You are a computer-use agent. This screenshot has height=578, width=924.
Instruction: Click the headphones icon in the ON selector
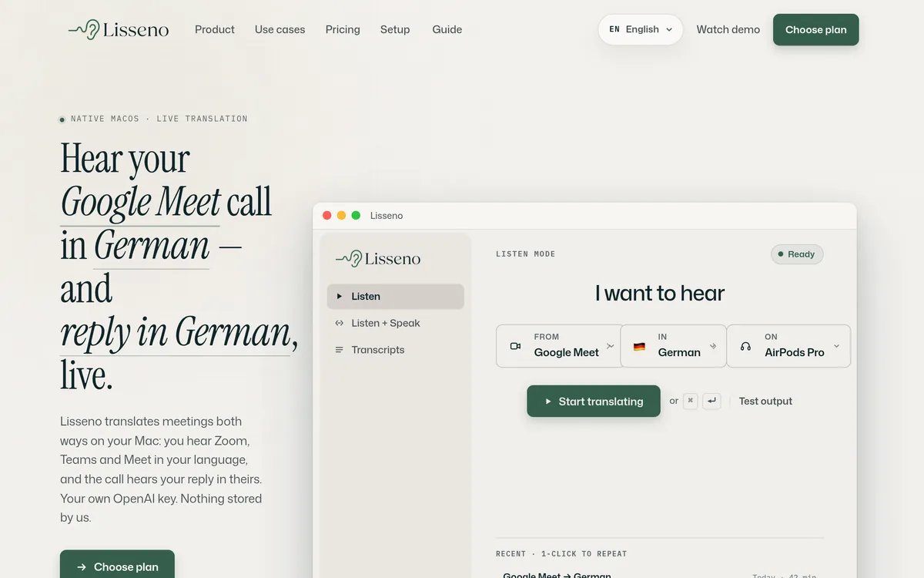(x=745, y=347)
